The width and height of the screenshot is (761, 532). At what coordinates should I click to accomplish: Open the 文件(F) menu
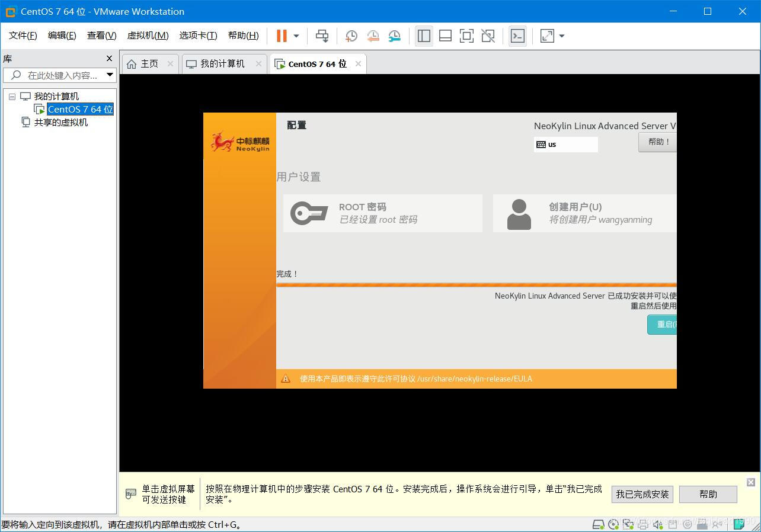23,36
